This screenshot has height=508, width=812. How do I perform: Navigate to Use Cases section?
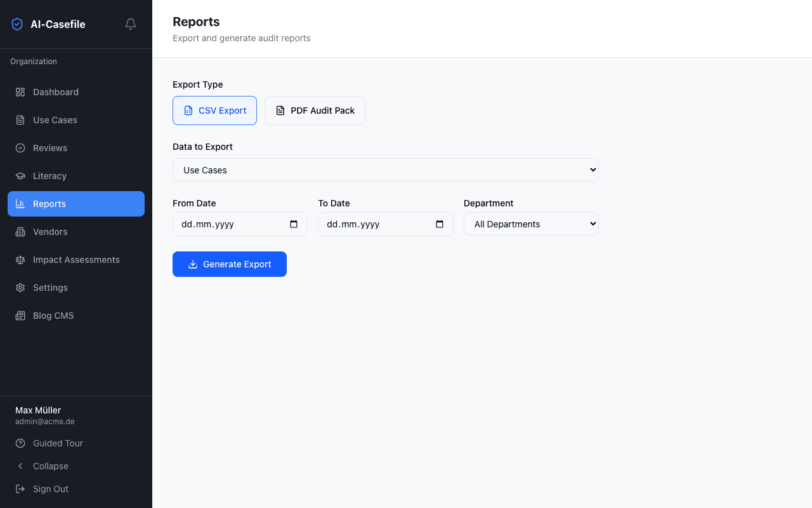(x=54, y=119)
